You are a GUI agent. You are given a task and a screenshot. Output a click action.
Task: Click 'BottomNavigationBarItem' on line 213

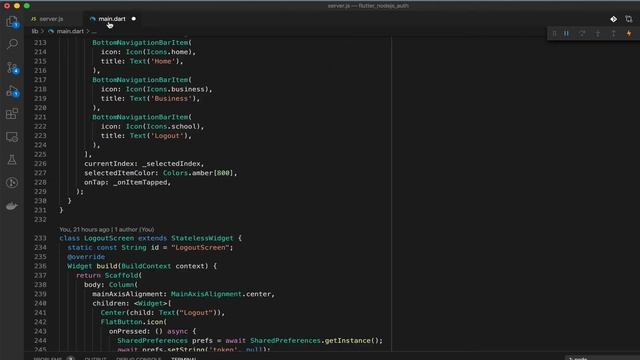point(140,42)
